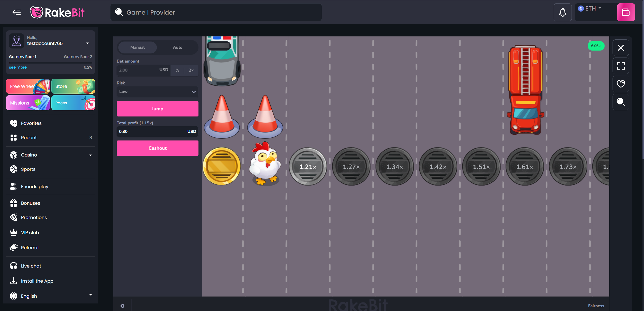644x311 pixels.
Task: Click the red fire truck
Action: point(526,90)
